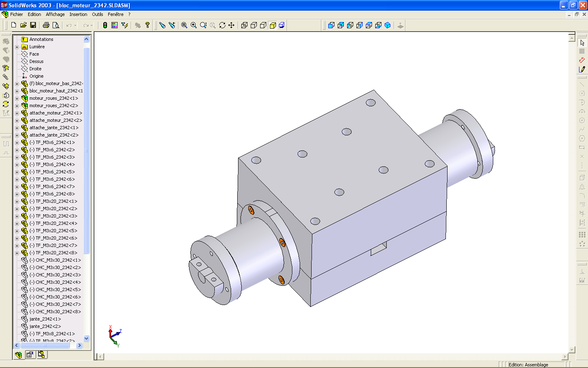Select the Origine item in tree
Viewport: 588px width, 368px height.
pos(36,76)
